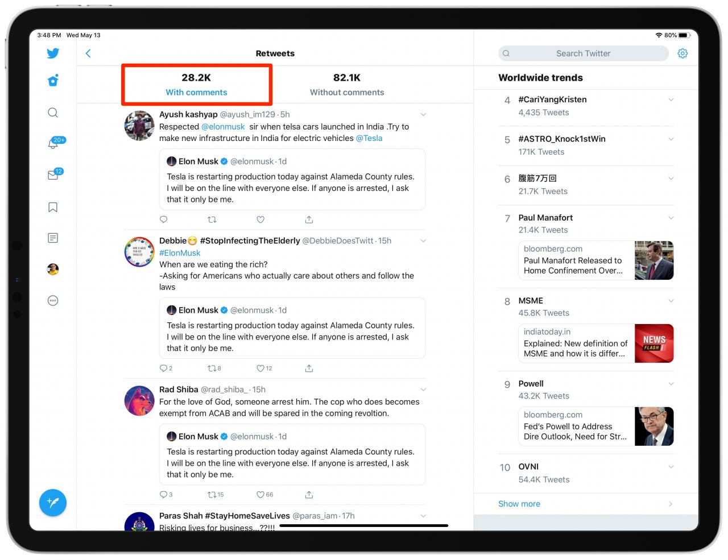728x560 pixels.
Task: Open the Lists icon in sidebar
Action: (x=53, y=238)
